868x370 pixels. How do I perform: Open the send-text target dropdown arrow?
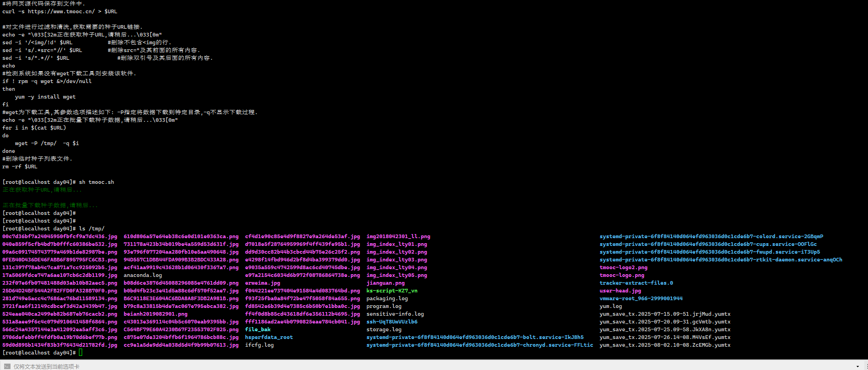(x=858, y=366)
